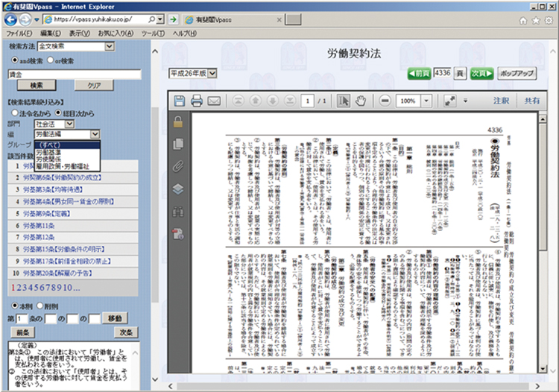This screenshot has height=392, width=559.
Task: Select the and検索 radio button
Action: [15, 60]
